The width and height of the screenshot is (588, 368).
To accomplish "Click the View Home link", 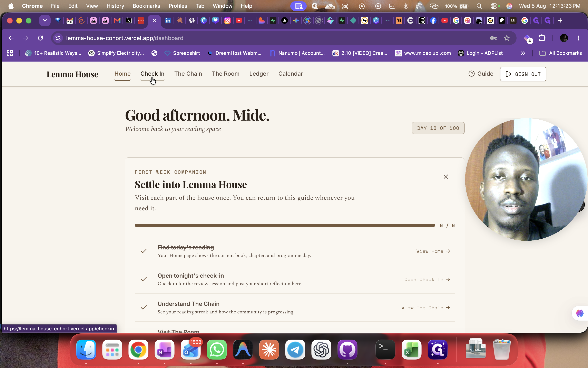I will pos(433,251).
